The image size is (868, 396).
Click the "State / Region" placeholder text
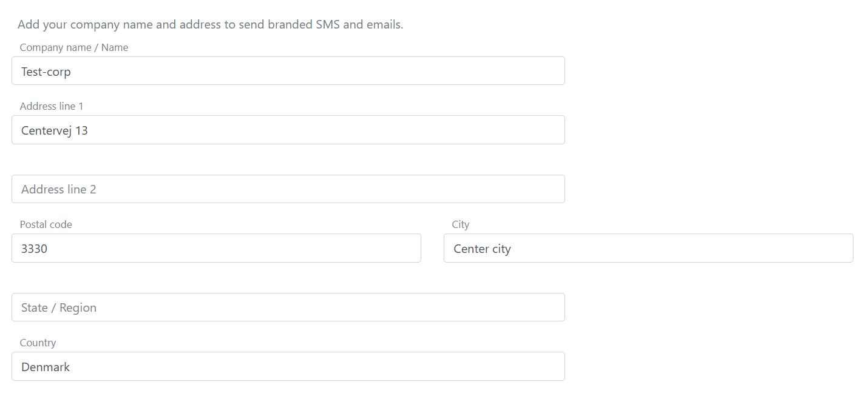59,307
